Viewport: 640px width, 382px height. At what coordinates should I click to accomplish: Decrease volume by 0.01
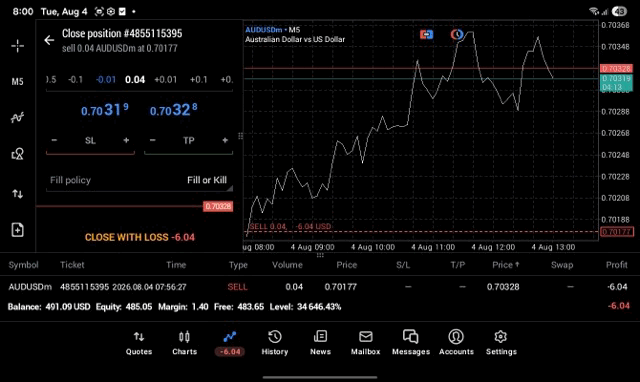point(106,80)
